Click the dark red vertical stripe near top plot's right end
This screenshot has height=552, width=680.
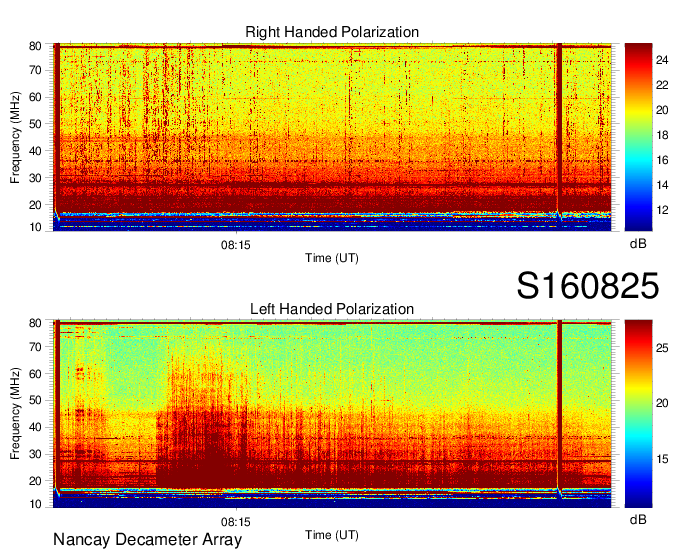559,128
